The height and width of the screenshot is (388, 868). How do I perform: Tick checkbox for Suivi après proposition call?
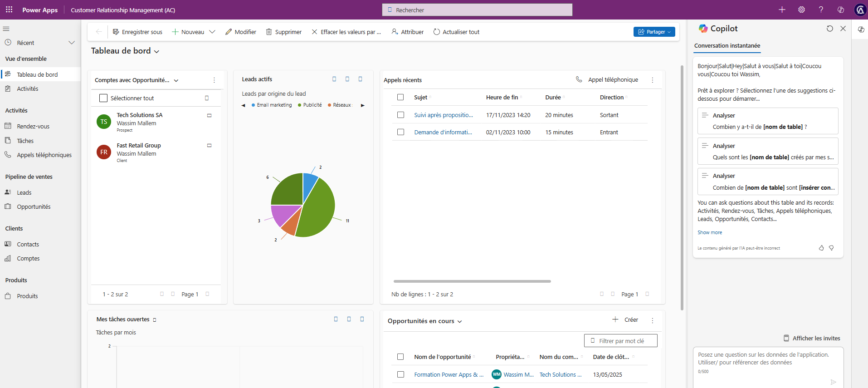(x=400, y=115)
